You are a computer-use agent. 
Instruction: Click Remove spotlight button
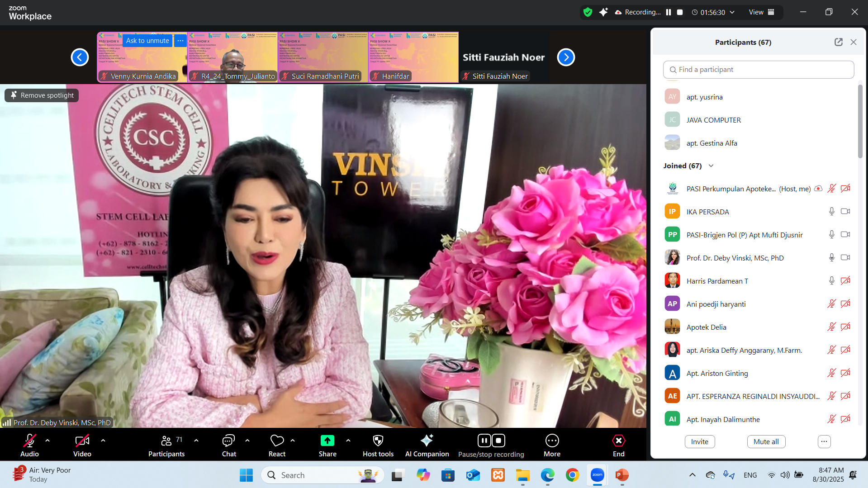click(x=42, y=95)
